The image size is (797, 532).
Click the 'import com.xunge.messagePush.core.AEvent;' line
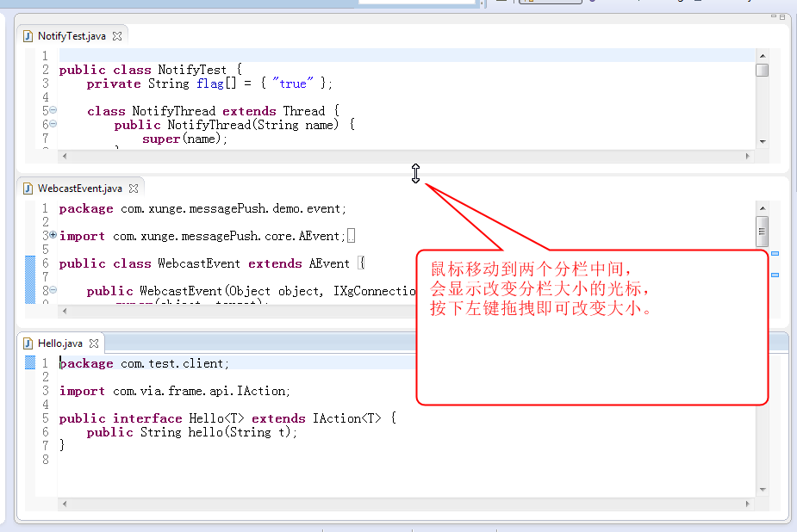point(202,236)
